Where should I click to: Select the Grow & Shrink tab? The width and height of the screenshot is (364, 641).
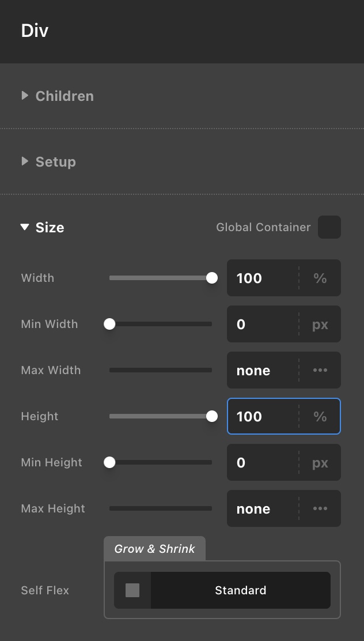(154, 549)
